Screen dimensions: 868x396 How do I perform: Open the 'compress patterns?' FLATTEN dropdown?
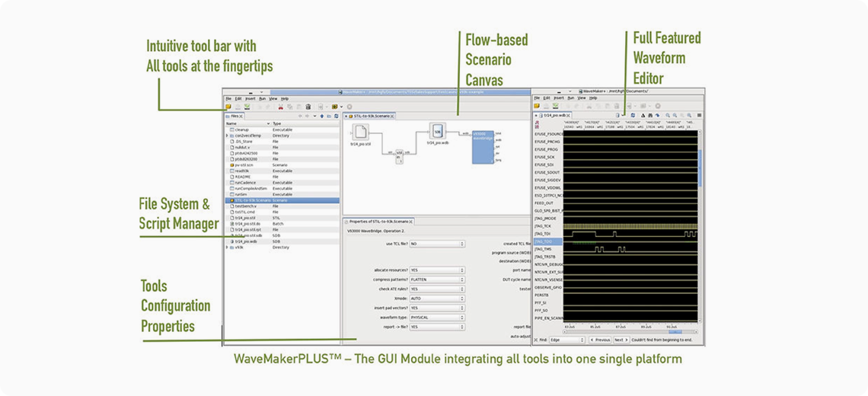pos(437,279)
